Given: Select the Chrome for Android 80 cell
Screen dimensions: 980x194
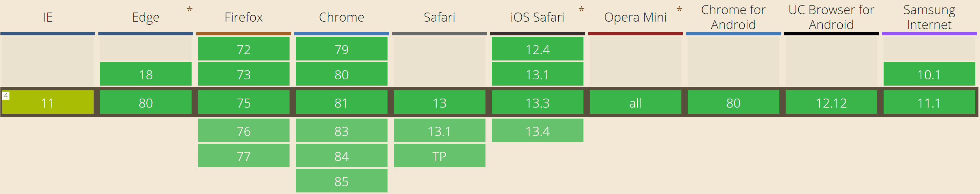Looking at the screenshot, I should [x=733, y=103].
